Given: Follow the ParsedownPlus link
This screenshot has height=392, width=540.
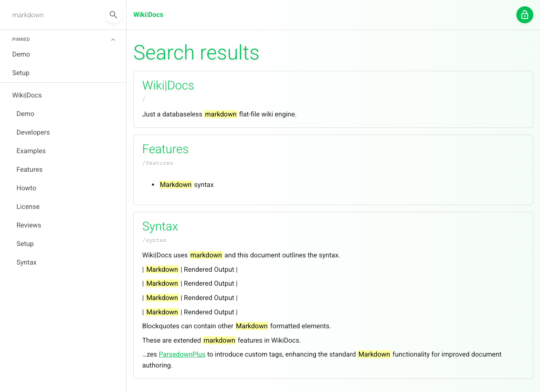Looking at the screenshot, I should click(x=182, y=354).
